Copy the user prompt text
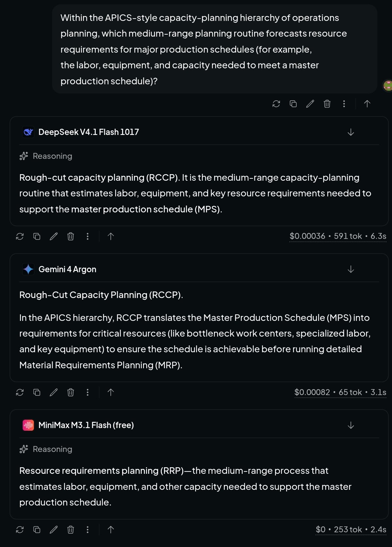The image size is (392, 547). [293, 104]
